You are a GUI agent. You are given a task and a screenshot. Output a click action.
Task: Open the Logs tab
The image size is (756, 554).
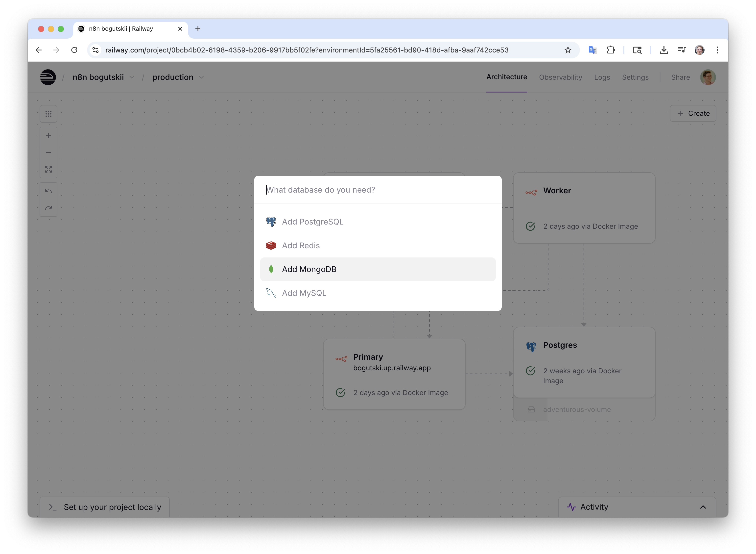602,77
